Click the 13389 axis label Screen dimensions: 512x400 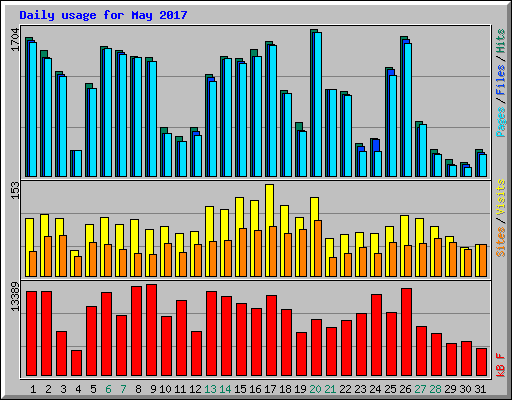pos(15,297)
